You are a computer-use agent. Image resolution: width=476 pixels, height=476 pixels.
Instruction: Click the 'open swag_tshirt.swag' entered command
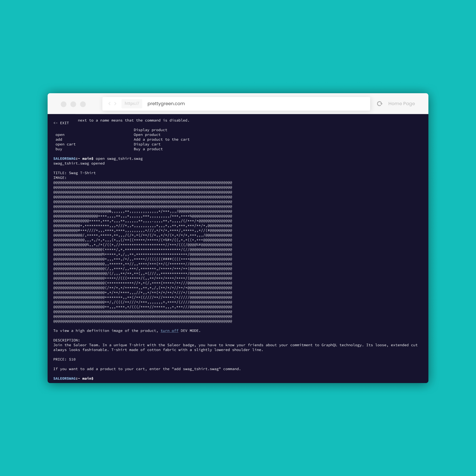(119, 159)
